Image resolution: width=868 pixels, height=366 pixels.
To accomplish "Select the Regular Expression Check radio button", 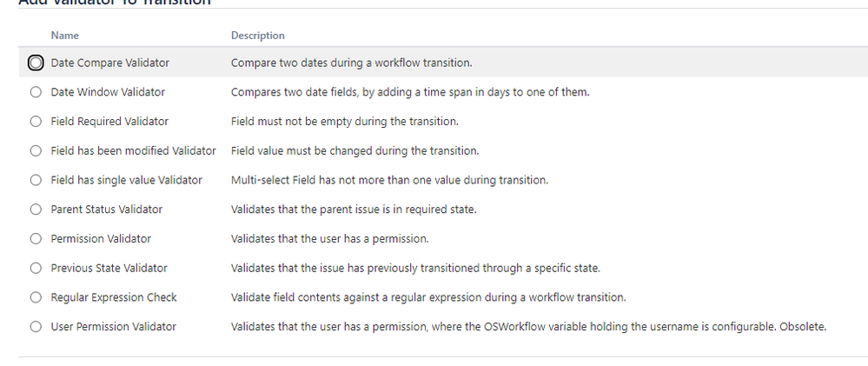I will click(x=36, y=297).
